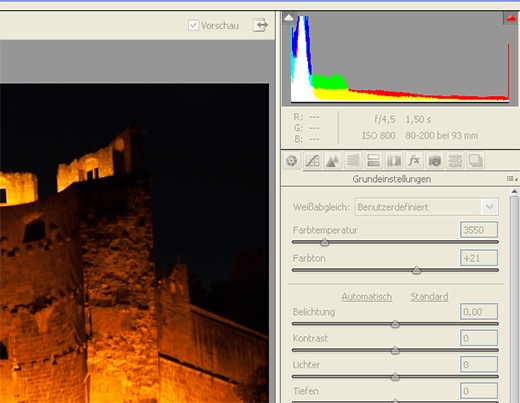
Task: Open the Detail sharpening tab icon
Action: pyautogui.click(x=333, y=161)
